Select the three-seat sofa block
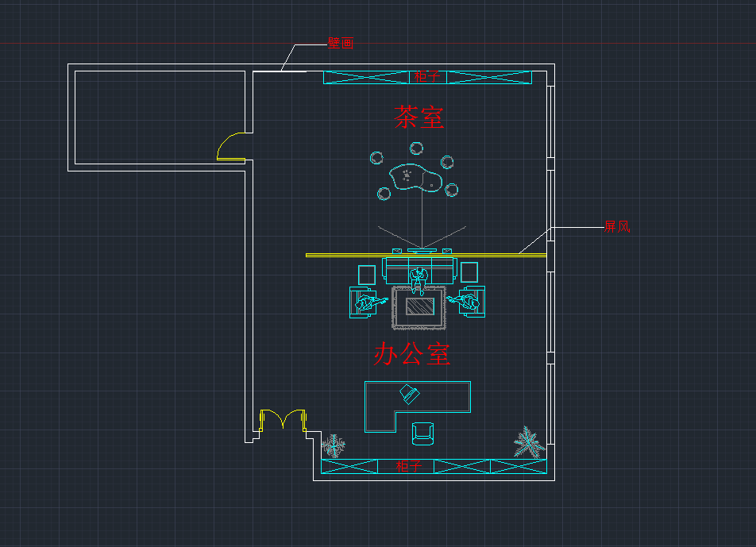756x547 pixels. [x=419, y=271]
